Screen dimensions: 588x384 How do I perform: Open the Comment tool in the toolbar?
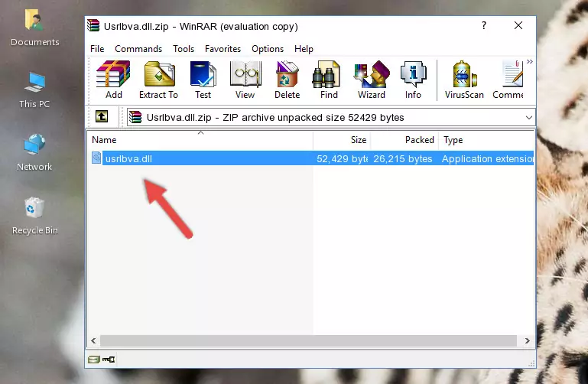point(508,80)
